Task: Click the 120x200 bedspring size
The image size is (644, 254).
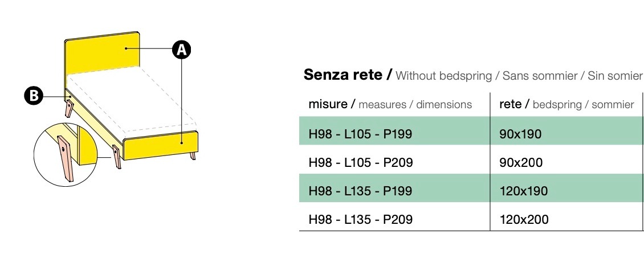Action: coord(523,219)
